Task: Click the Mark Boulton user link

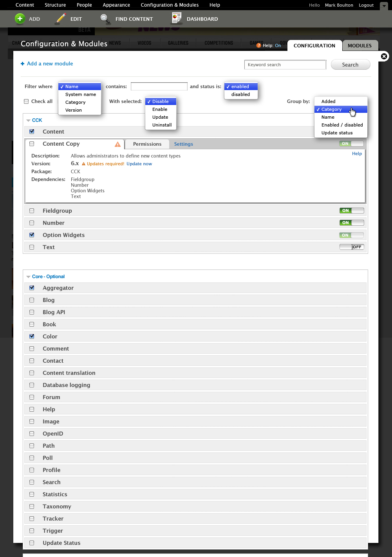Action: click(x=339, y=5)
